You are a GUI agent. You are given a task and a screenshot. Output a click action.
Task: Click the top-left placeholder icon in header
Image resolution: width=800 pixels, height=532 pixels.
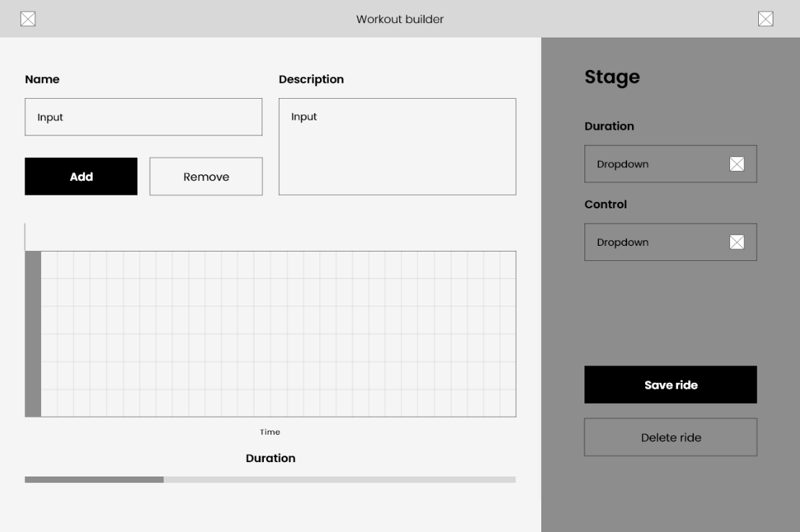pyautogui.click(x=27, y=19)
